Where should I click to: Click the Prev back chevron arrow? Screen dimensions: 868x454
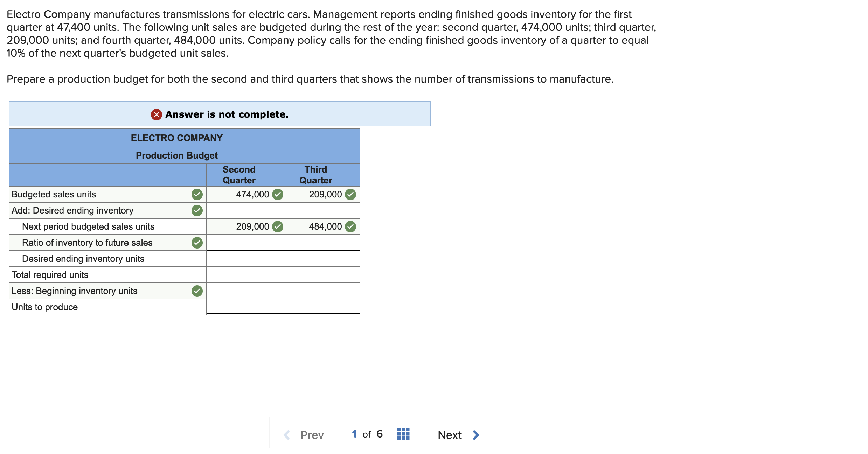point(286,435)
